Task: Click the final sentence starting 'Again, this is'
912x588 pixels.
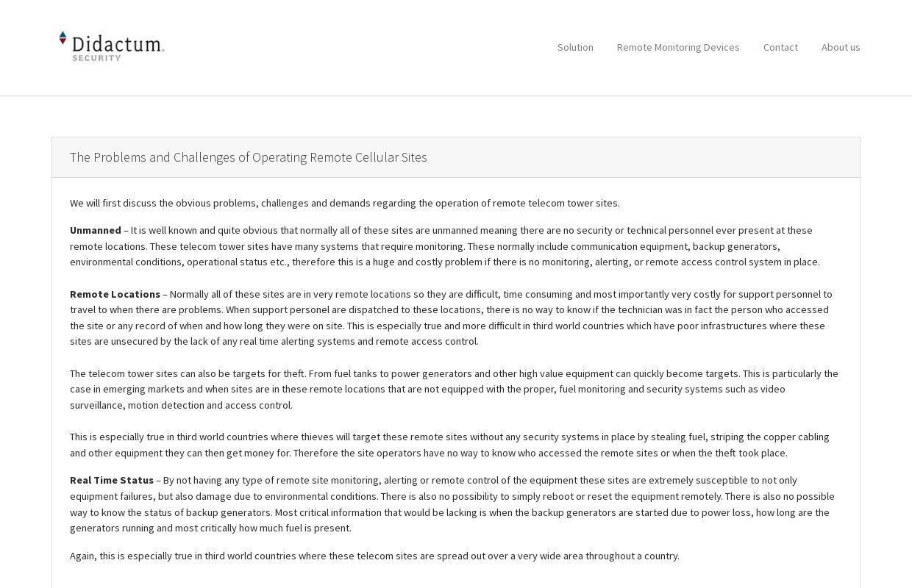Action: point(374,556)
